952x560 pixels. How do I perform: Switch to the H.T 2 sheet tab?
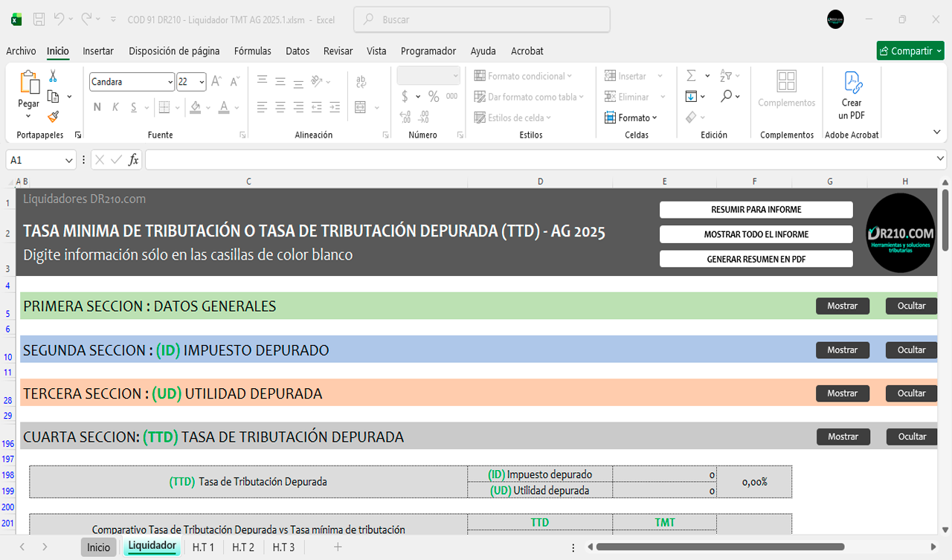pos(242,547)
